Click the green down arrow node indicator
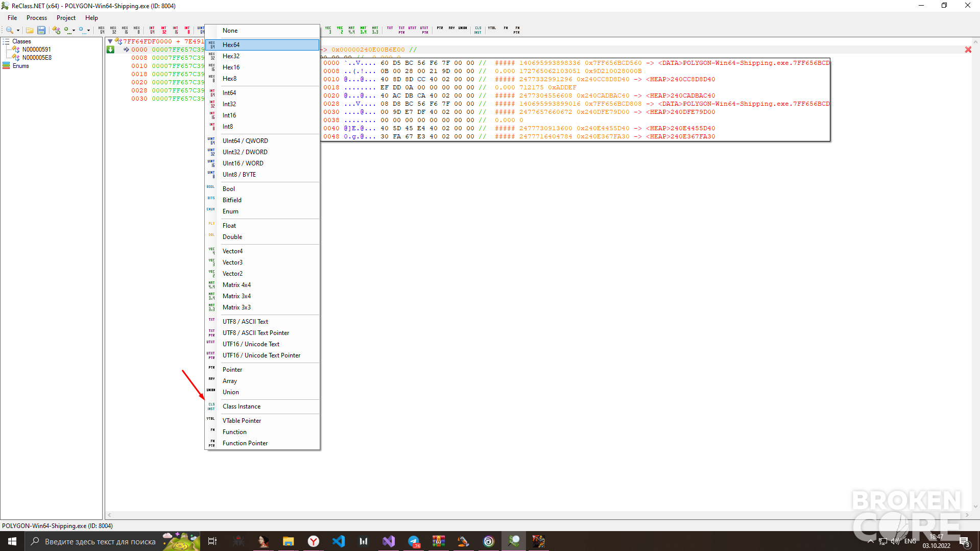Viewport: 980px width, 551px height. coord(110,50)
